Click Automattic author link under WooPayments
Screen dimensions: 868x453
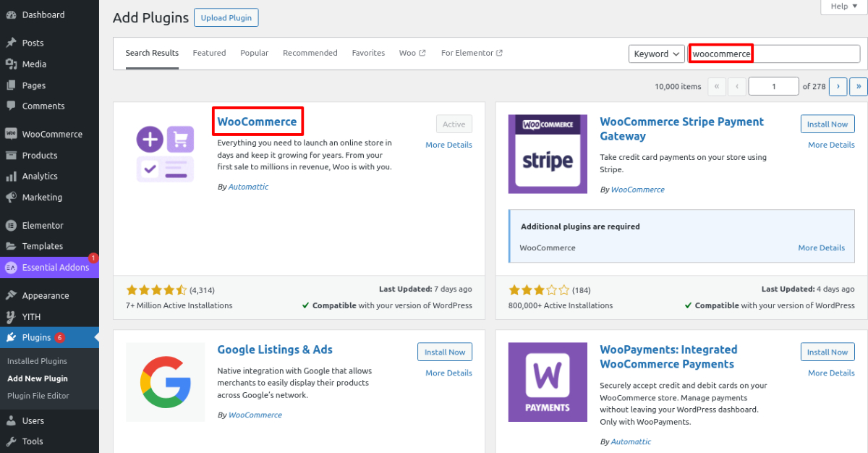point(631,441)
